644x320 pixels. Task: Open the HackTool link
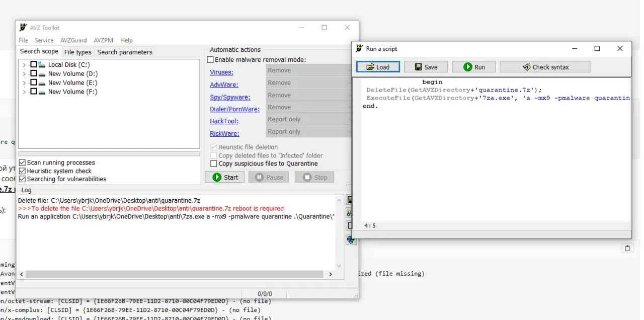(x=224, y=121)
